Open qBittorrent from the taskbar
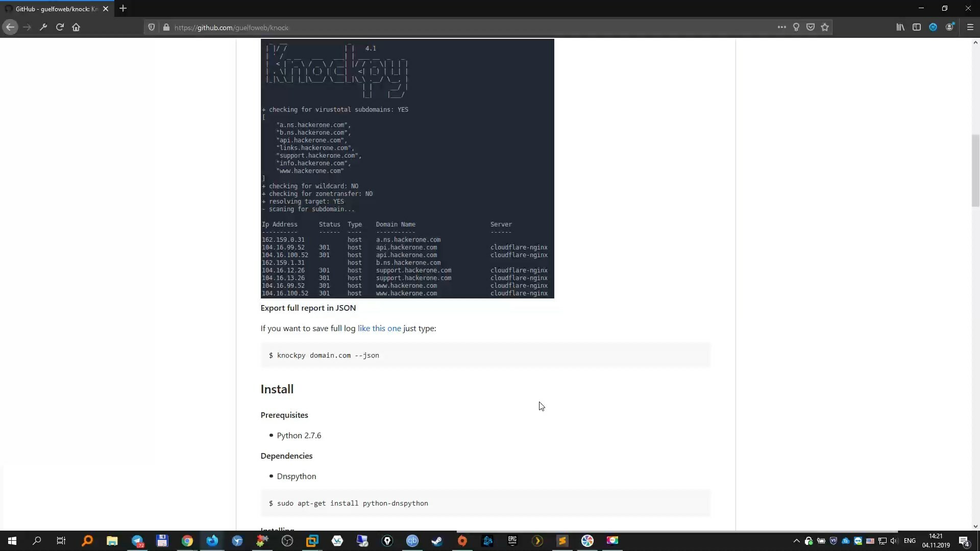 [x=412, y=541]
